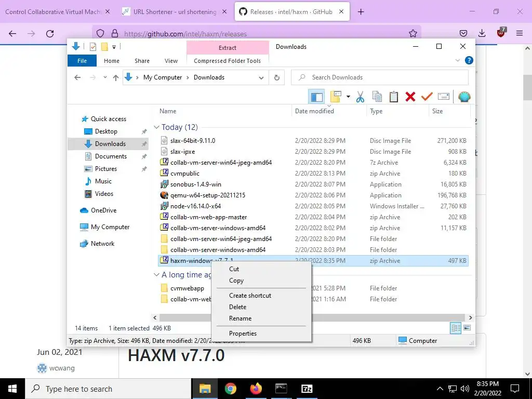Image resolution: width=532 pixels, height=399 pixels.
Task: Select the sonobus-1.4.9-win application
Action: point(196,184)
